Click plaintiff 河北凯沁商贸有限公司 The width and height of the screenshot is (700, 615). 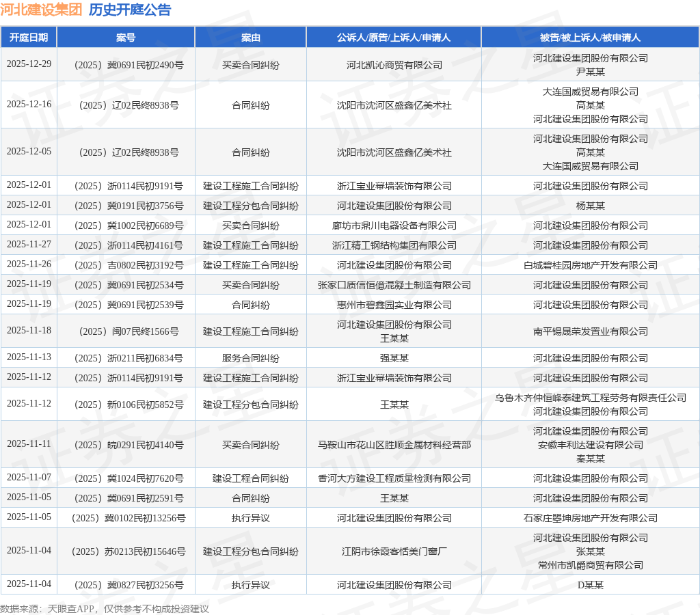(x=394, y=65)
